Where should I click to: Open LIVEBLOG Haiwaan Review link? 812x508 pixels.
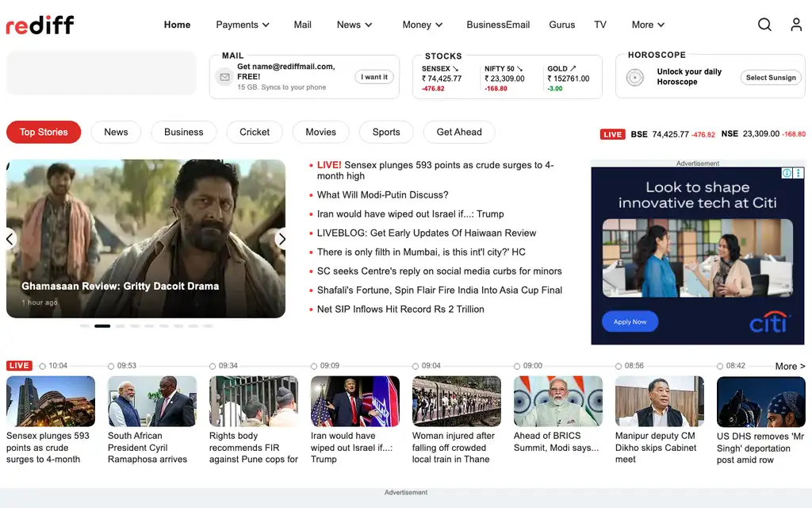[x=427, y=233]
